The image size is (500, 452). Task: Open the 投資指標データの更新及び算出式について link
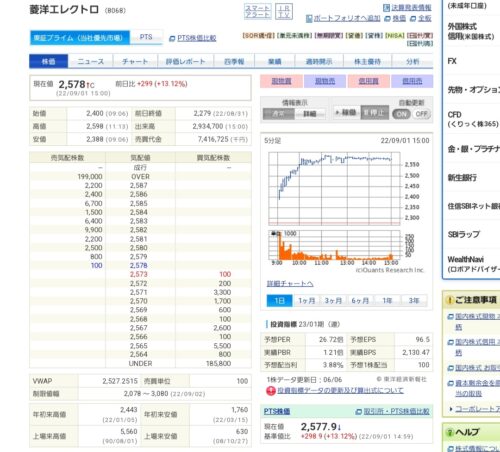pyautogui.click(x=340, y=390)
